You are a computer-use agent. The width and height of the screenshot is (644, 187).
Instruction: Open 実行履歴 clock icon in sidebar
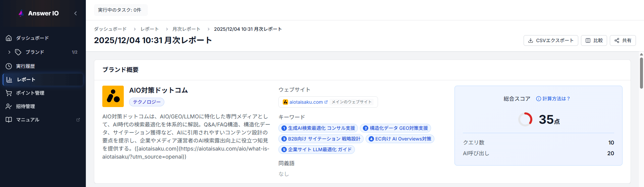9,66
